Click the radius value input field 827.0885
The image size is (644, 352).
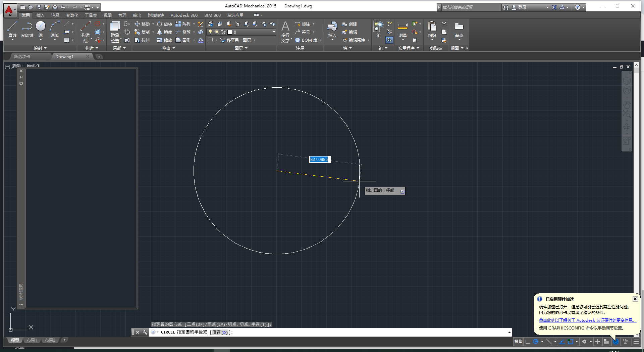point(320,159)
